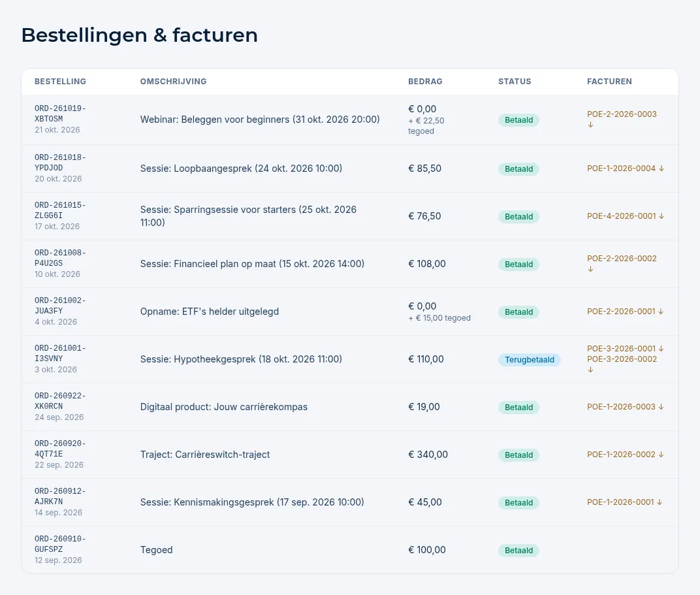Image resolution: width=700 pixels, height=595 pixels.
Task: Click the Carrièreswitch-traject description
Action: tap(205, 455)
